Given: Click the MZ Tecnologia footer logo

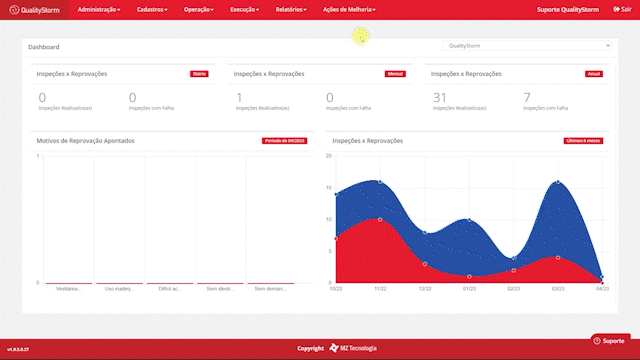Looking at the screenshot, I should [x=353, y=348].
